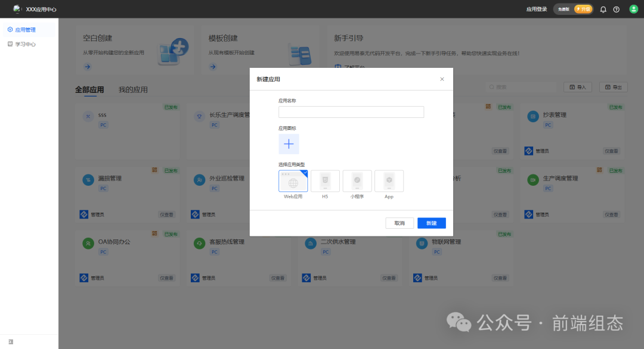Screen dimensions: 644x349
Task: Click the 已发布 tag on 物联网管理 card
Action: coord(504,234)
